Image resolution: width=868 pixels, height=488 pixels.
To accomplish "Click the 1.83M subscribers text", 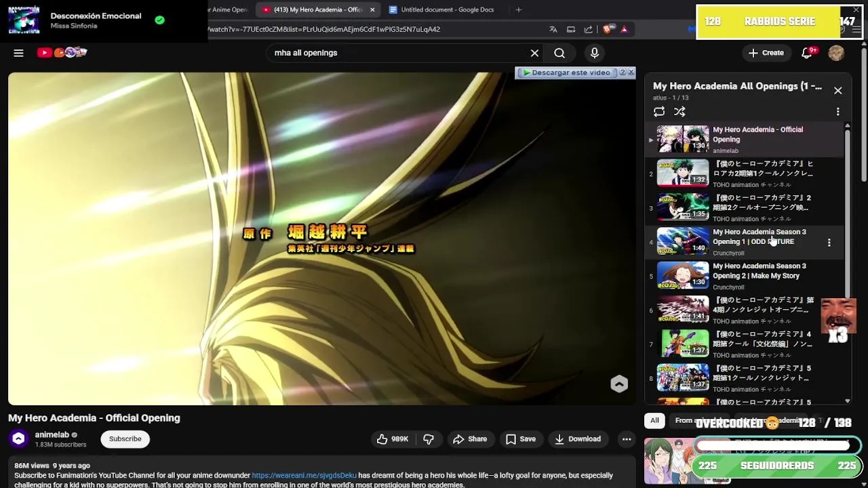I will pos(60,445).
